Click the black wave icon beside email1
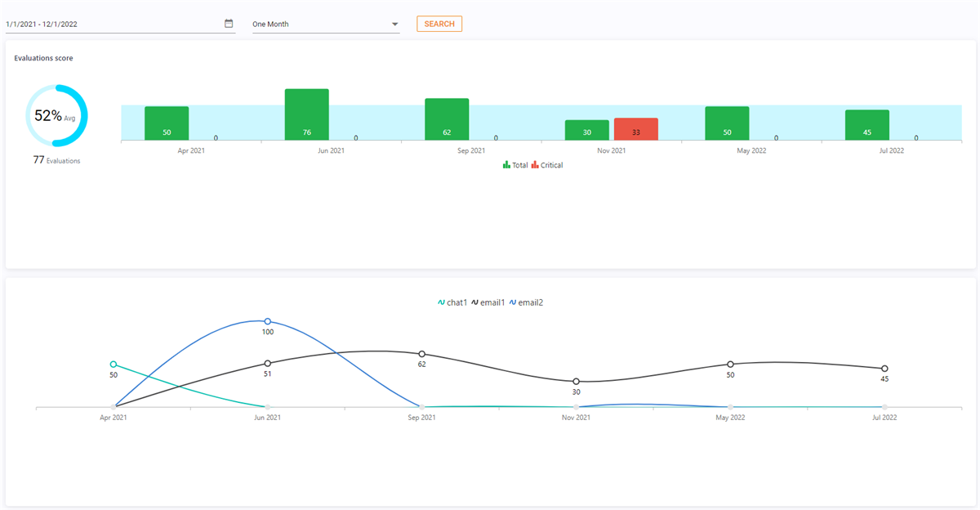The image size is (980, 510). [x=474, y=302]
